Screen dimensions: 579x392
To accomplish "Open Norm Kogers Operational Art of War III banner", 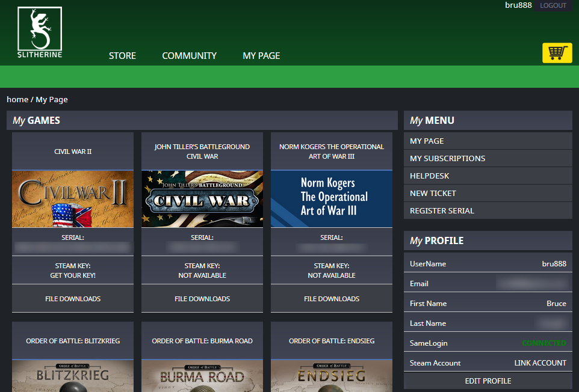I will pyautogui.click(x=332, y=198).
